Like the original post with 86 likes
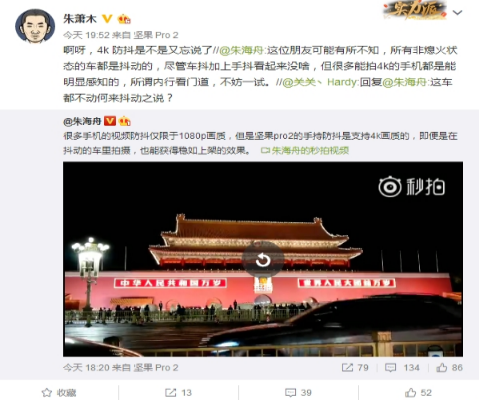The image size is (479, 400). tap(449, 368)
